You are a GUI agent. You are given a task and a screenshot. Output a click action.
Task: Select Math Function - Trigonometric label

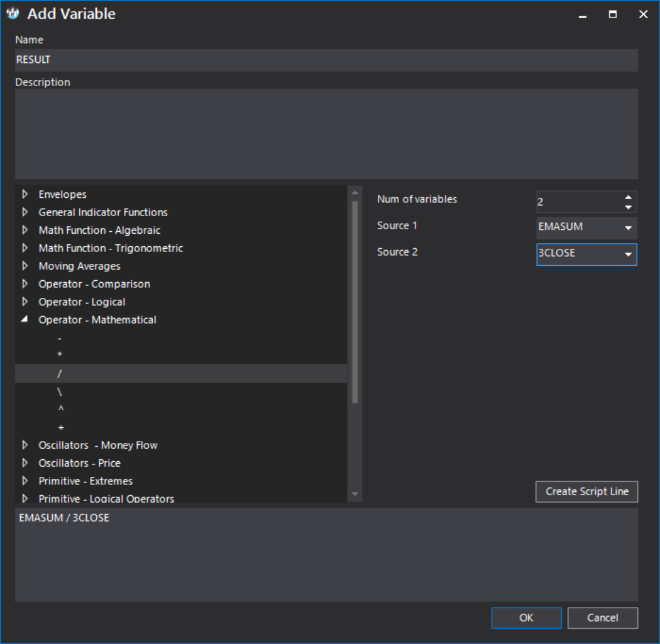[111, 248]
